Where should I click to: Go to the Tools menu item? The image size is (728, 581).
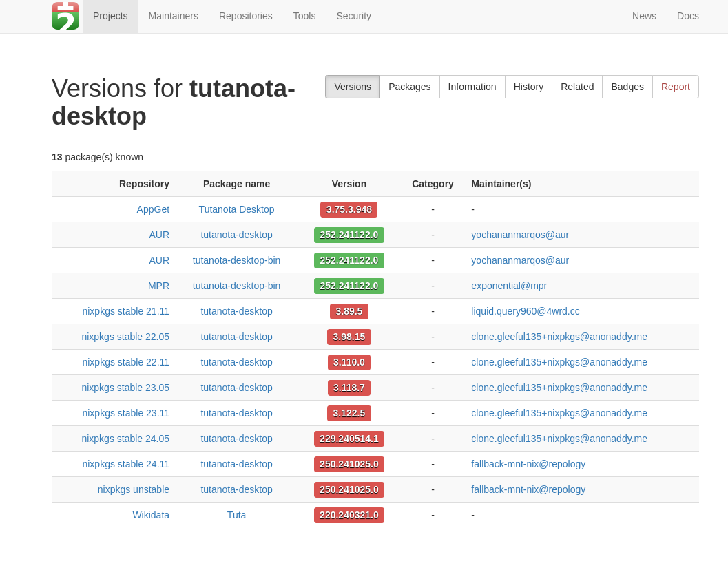pos(304,16)
